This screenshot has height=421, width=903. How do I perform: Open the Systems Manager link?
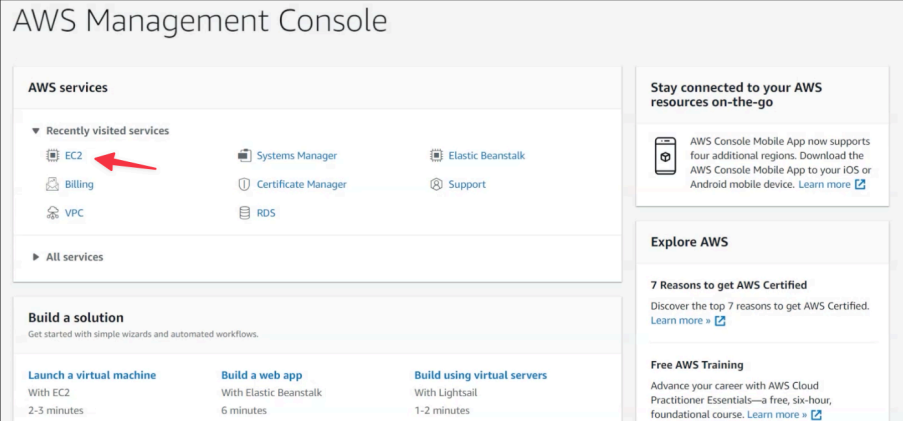tap(297, 155)
